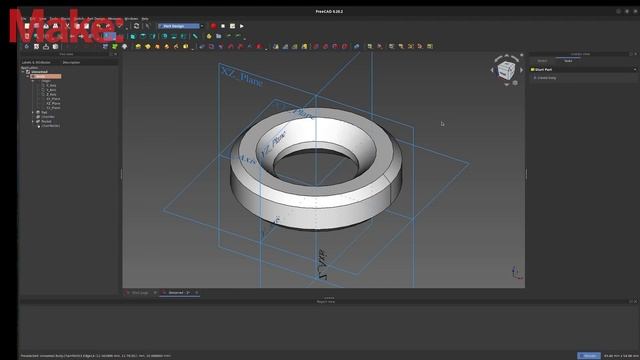Open the Part Design workbench selector
This screenshot has width=640, height=360.
click(181, 26)
